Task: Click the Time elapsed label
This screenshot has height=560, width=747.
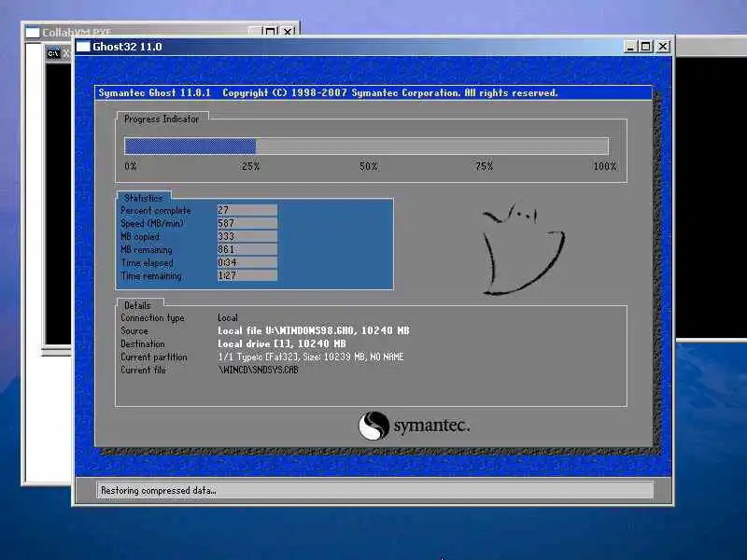Action: 147,263
